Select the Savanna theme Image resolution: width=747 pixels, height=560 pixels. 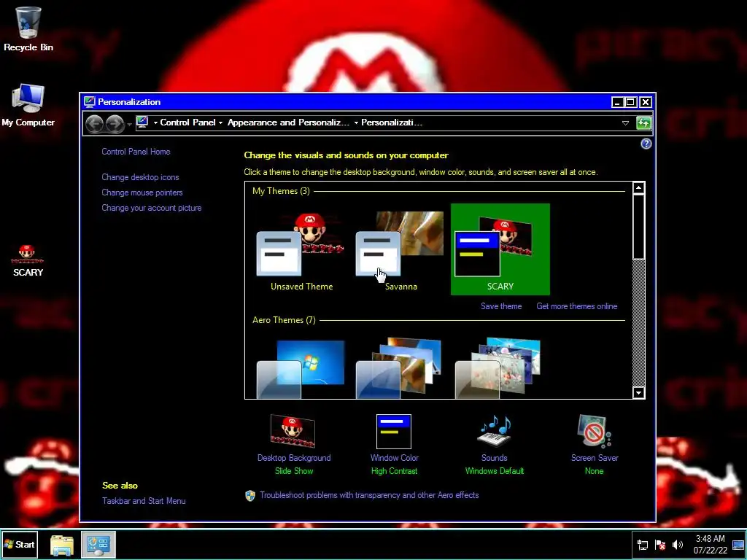point(400,249)
